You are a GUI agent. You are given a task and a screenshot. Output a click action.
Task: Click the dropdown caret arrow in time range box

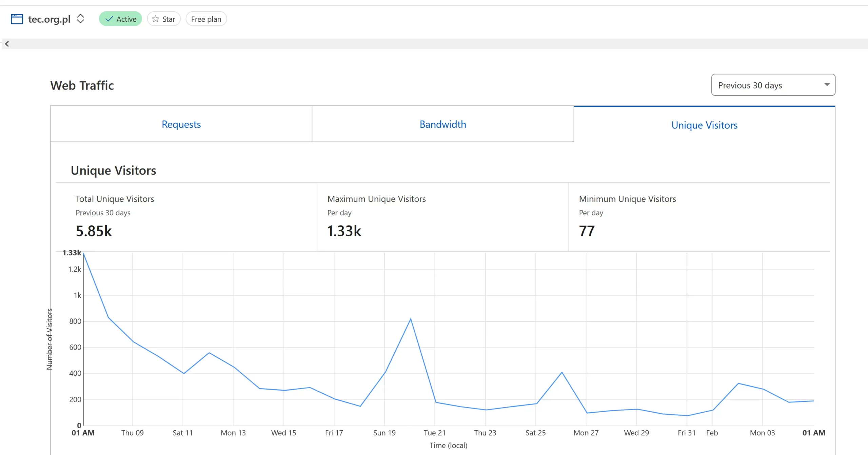point(827,85)
